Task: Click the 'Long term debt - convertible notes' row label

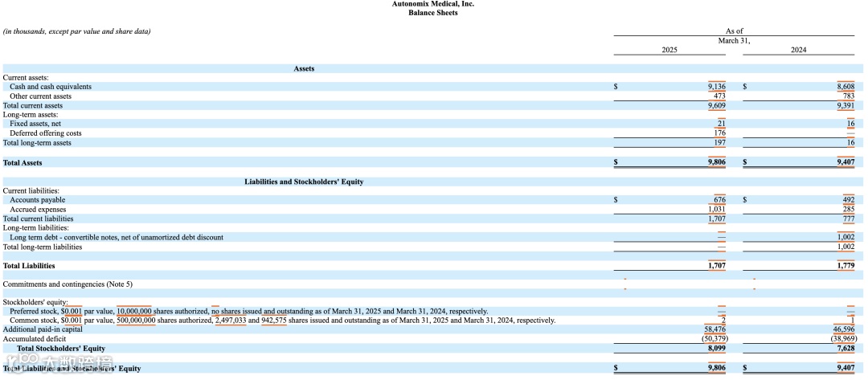Action: [117, 237]
